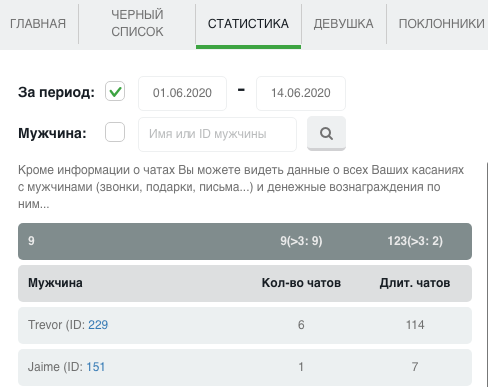Uncheck the За период checkbox

pyautogui.click(x=115, y=91)
